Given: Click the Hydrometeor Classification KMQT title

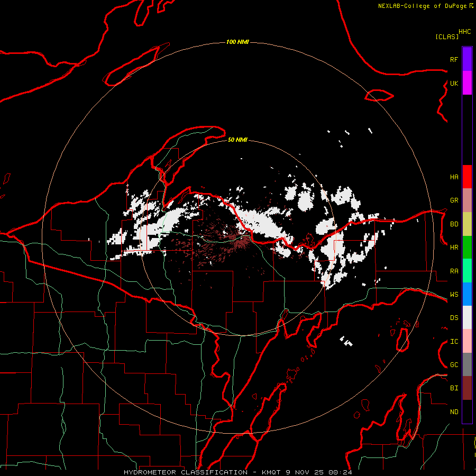Looking at the screenshot, I should coord(202,472).
